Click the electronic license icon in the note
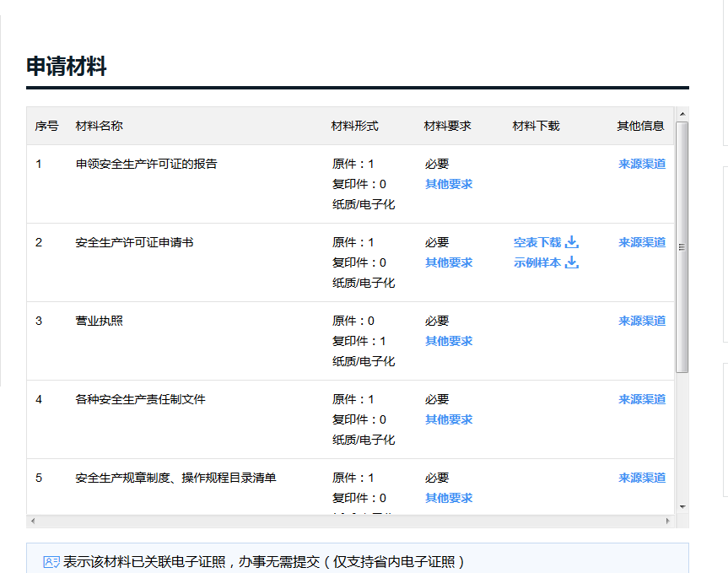This screenshot has height=573, width=728. (x=51, y=562)
